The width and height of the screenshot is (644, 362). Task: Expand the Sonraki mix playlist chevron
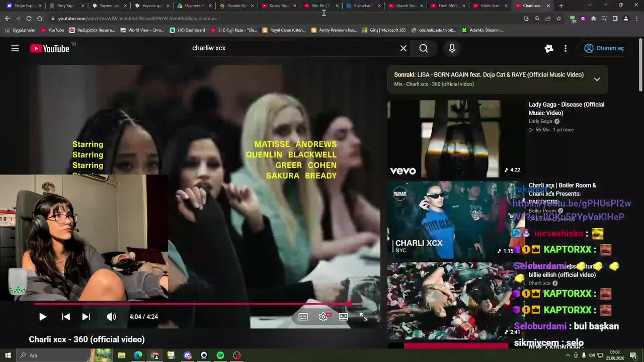tap(597, 79)
